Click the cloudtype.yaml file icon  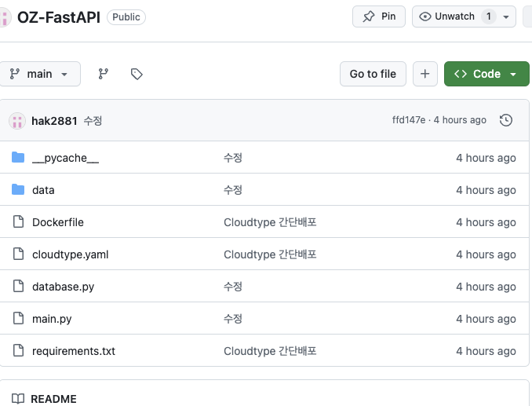coord(18,254)
